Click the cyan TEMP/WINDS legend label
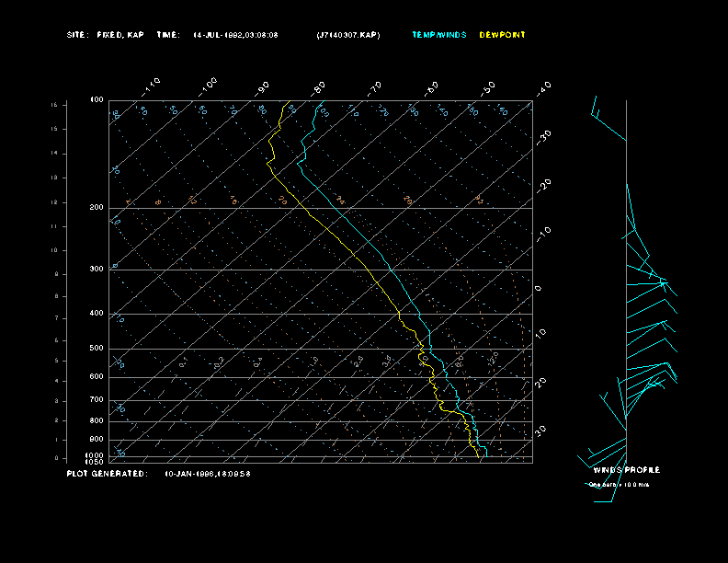This screenshot has width=728, height=563. tap(439, 35)
